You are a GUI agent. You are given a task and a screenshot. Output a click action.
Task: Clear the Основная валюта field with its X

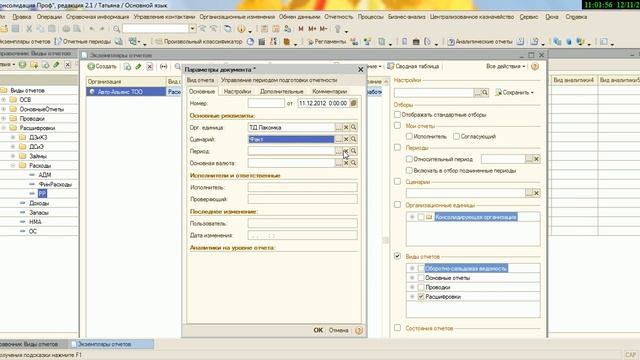click(x=346, y=163)
